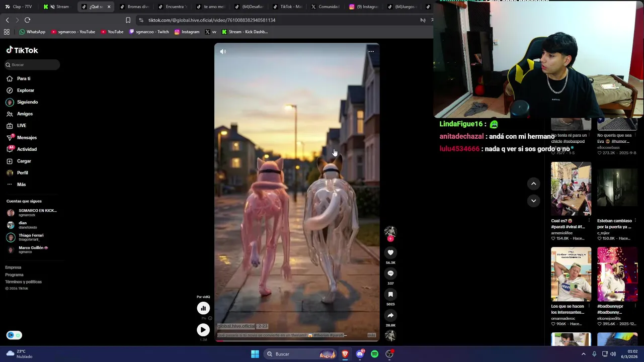644x362 pixels.
Task: Bookmark page via address bar bookmark icon
Action: point(128,20)
